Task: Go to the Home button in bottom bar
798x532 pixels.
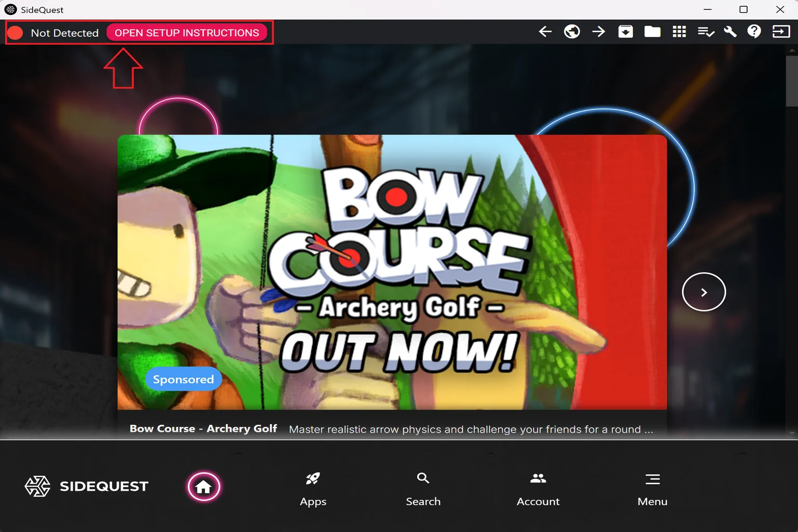Action: pyautogui.click(x=204, y=486)
